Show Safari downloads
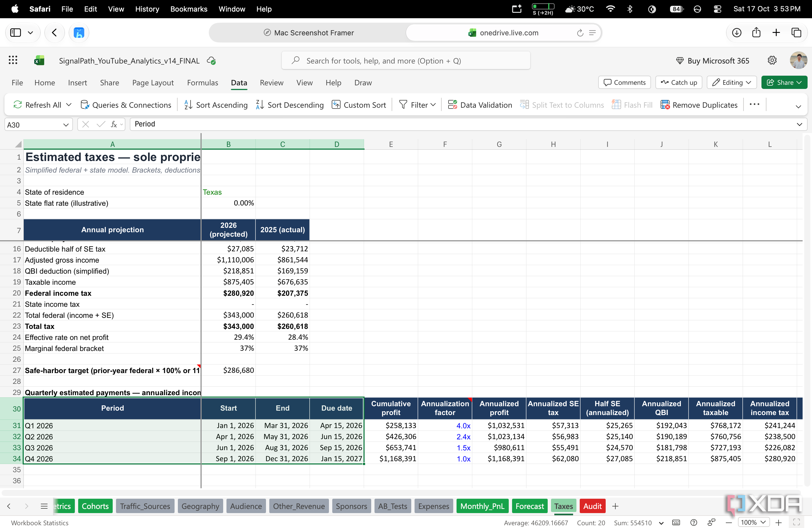812x528 pixels. [737, 33]
